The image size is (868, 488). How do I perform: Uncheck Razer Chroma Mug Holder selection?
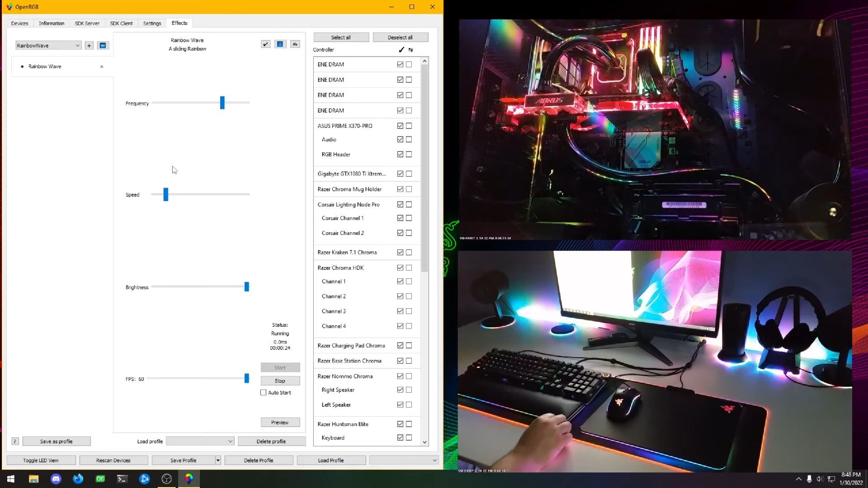(x=400, y=189)
